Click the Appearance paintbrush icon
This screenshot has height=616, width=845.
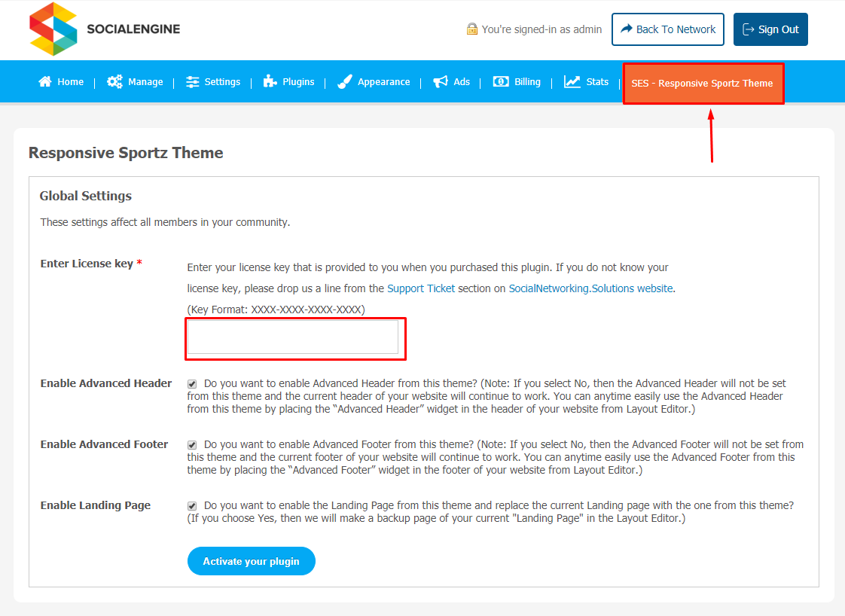(x=344, y=81)
